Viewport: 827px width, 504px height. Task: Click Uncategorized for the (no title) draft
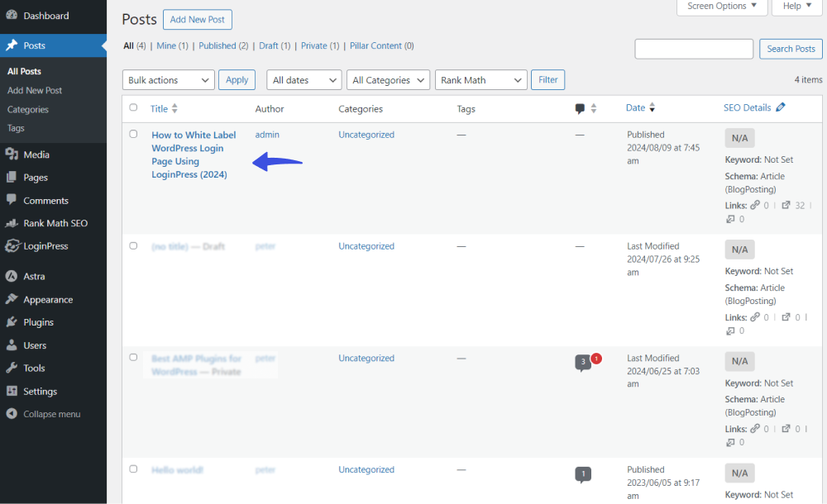click(x=366, y=246)
